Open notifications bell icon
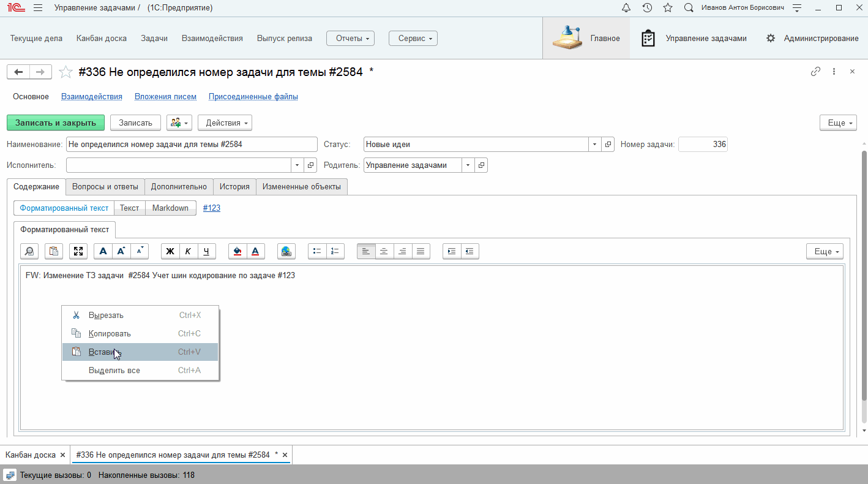The image size is (868, 484). pyautogui.click(x=626, y=8)
